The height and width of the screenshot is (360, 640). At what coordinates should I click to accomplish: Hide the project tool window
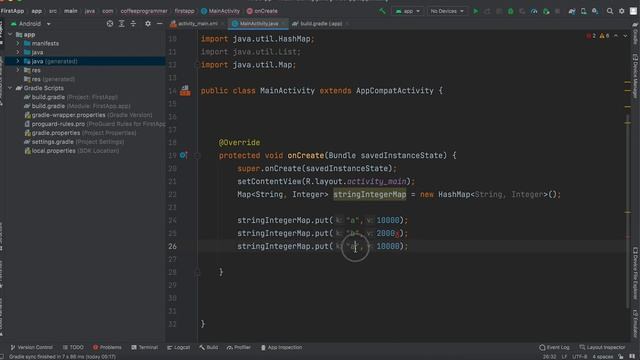click(160, 24)
